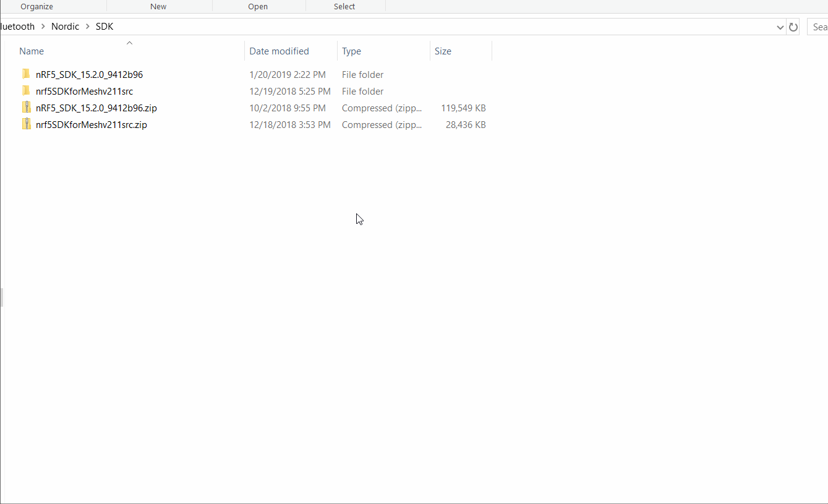Click the 12/19/2018 5:25 PM date cell
Screen dimensions: 828x504
[290, 91]
